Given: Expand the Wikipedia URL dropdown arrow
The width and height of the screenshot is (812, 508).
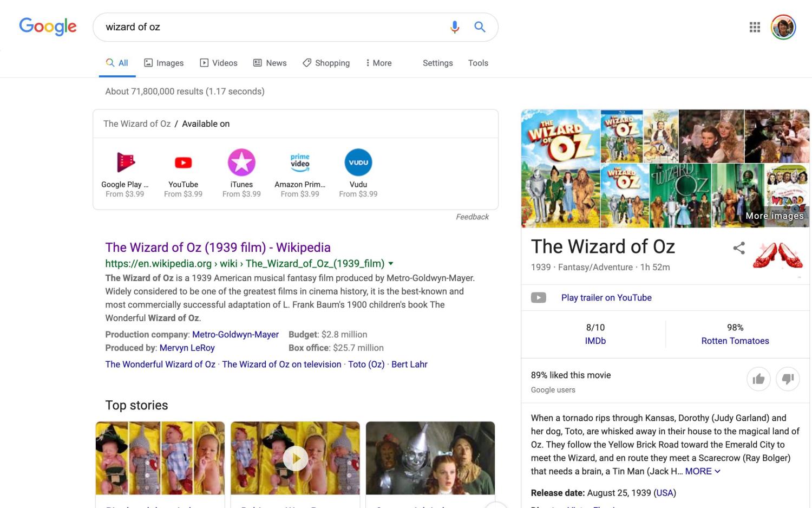Looking at the screenshot, I should [391, 264].
